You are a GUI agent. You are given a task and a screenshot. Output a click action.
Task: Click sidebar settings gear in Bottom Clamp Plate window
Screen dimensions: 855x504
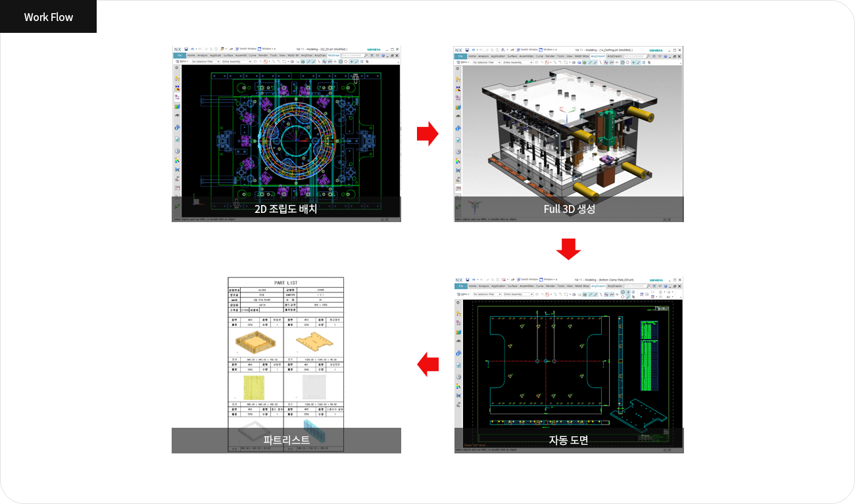(458, 302)
